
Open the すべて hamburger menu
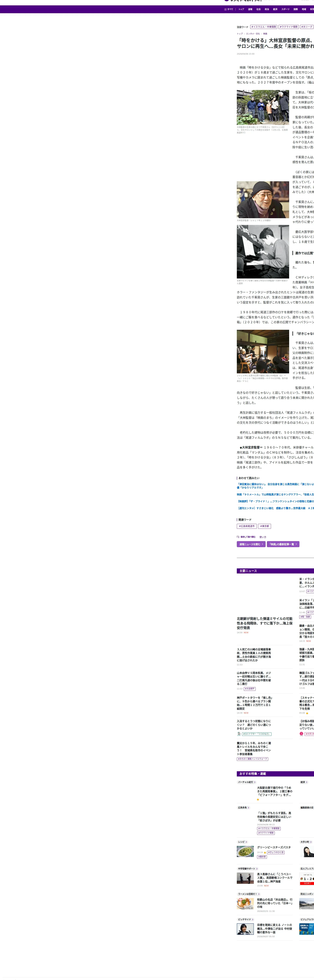click(x=229, y=9)
